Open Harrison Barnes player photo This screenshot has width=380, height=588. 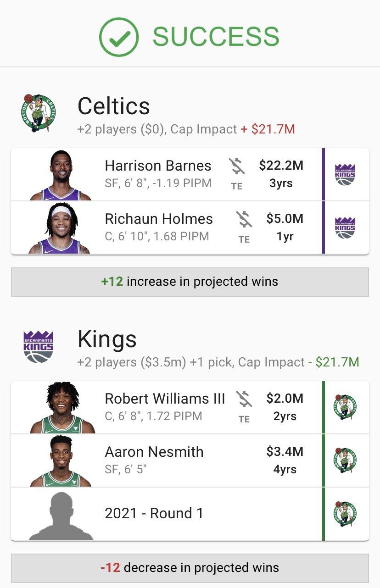60,175
